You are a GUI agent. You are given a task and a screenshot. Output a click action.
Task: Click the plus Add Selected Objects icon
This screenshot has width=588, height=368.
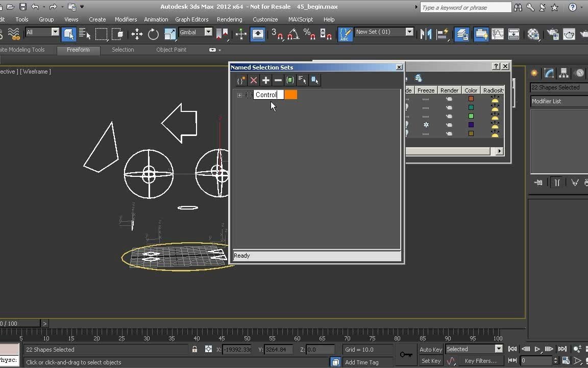266,80
